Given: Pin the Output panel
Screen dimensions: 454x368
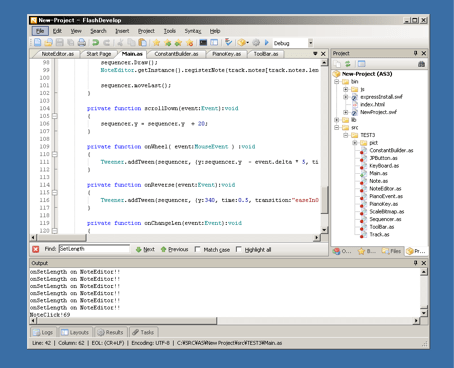Looking at the screenshot, I should (415, 263).
